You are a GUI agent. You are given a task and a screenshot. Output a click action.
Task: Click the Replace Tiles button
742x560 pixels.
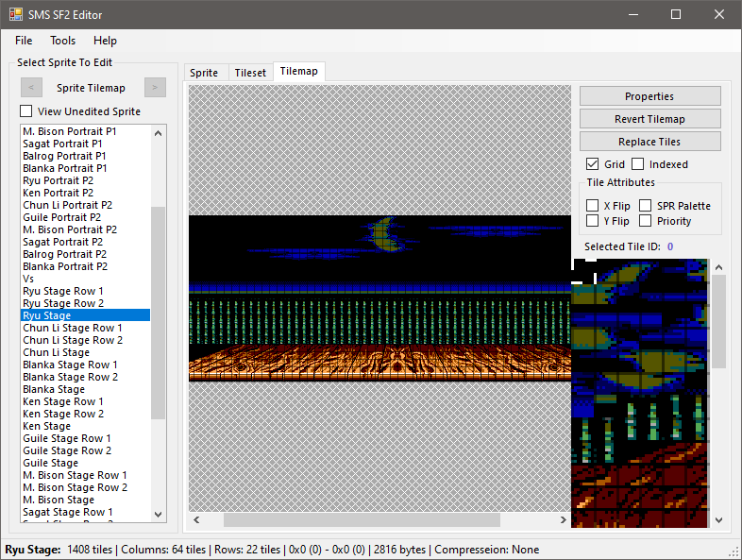pos(649,142)
